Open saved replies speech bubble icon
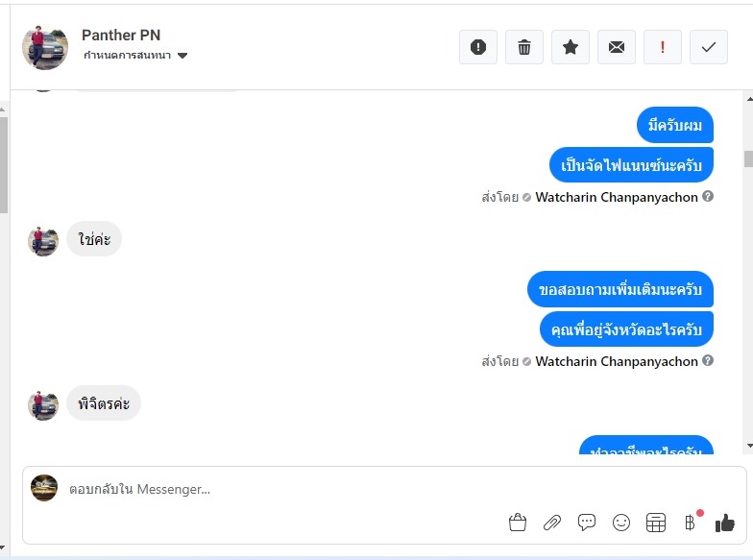Image resolution: width=753 pixels, height=560 pixels. [586, 523]
